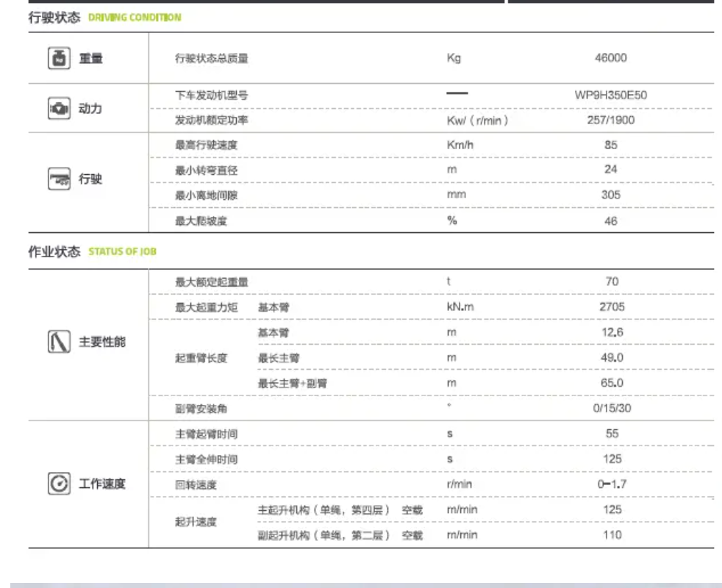Viewport: 722px width, 588px height.
Task: Click the 最高行驶速度 row label
Action: pyautogui.click(x=207, y=145)
